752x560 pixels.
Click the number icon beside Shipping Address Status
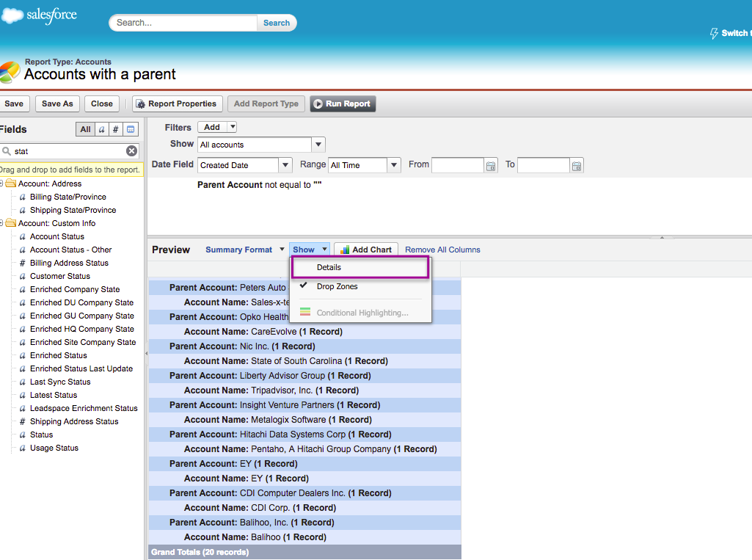coord(22,421)
